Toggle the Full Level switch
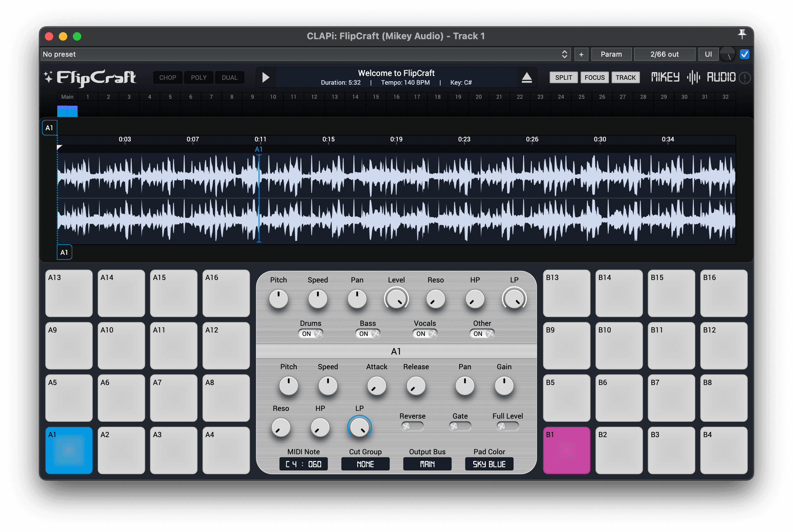This screenshot has width=793, height=532. (x=508, y=426)
